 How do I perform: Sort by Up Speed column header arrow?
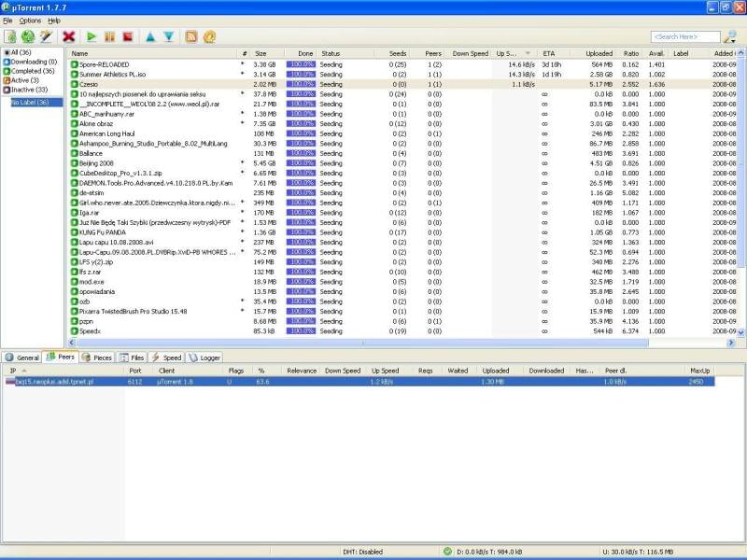click(x=528, y=53)
